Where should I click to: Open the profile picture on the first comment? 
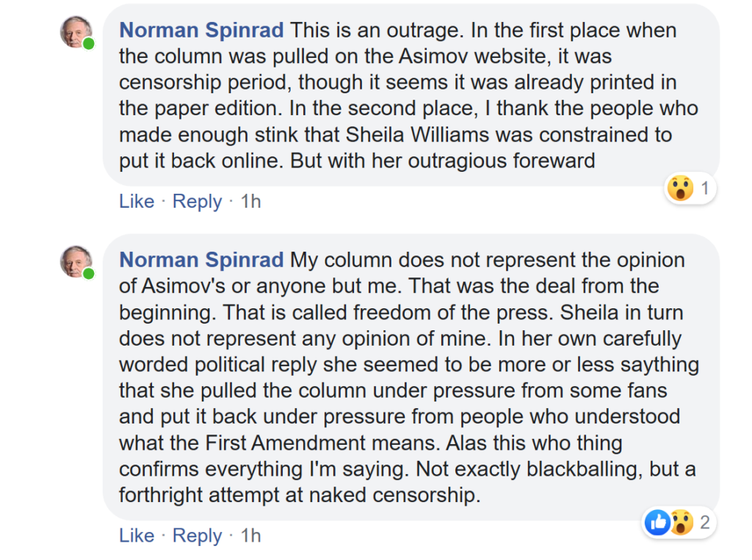pyautogui.click(x=76, y=32)
